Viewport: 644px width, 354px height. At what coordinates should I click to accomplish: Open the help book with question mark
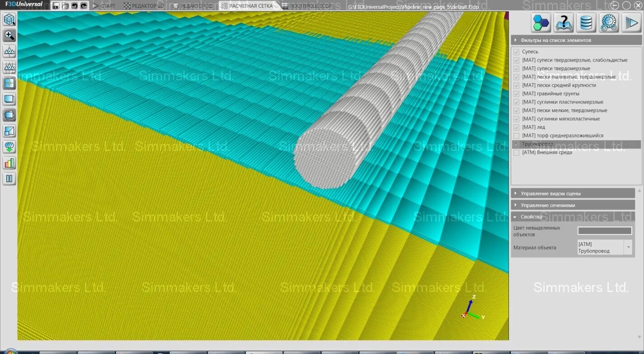tap(564, 23)
